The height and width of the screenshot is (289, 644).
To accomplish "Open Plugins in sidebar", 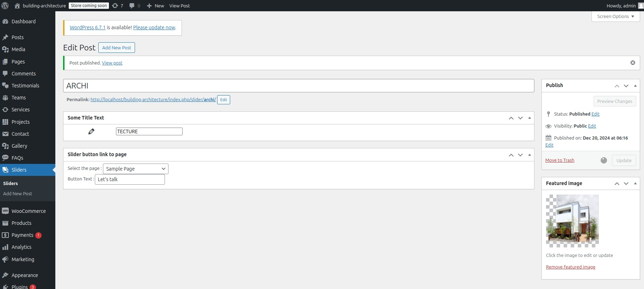I will click(19, 287).
